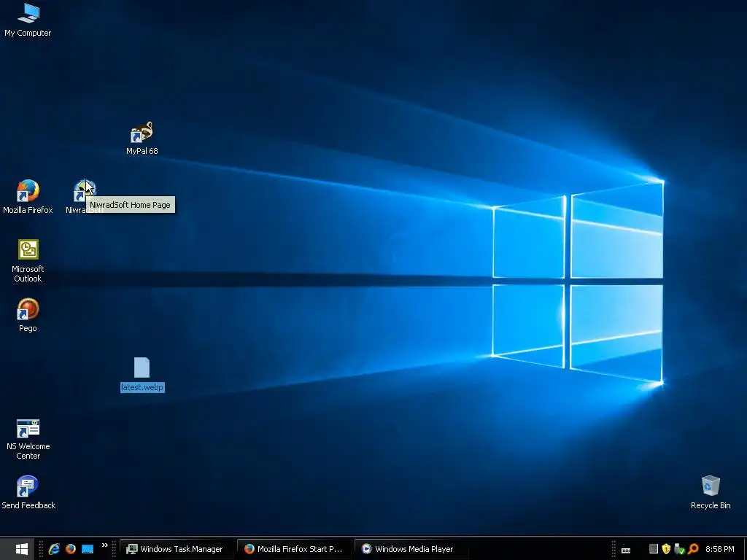Click the Recycle Bin label text
Image resolution: width=747 pixels, height=560 pixels.
pyautogui.click(x=711, y=505)
